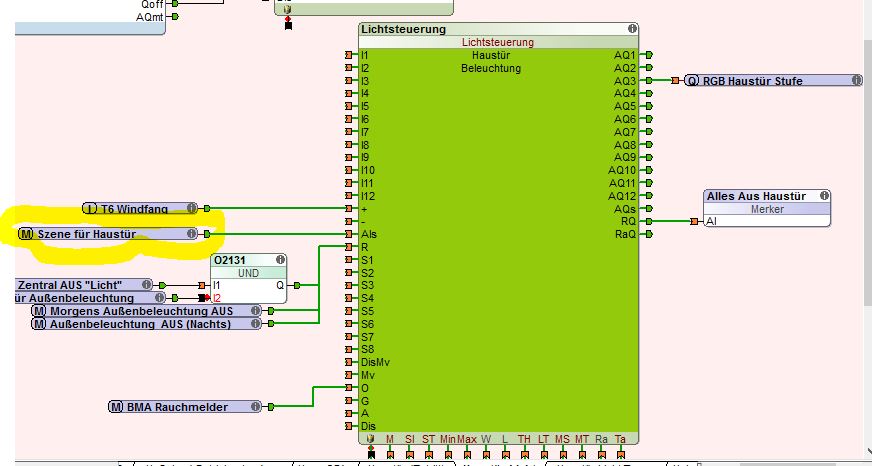Select the AQ3 output connector
The height and width of the screenshot is (466, 872).
pos(649,81)
